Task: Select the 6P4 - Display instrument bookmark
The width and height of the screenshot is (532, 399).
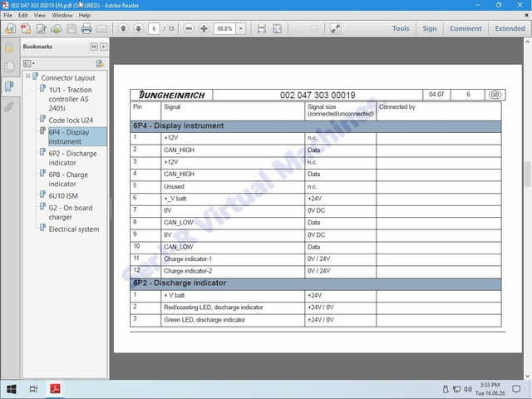Action: click(77, 136)
